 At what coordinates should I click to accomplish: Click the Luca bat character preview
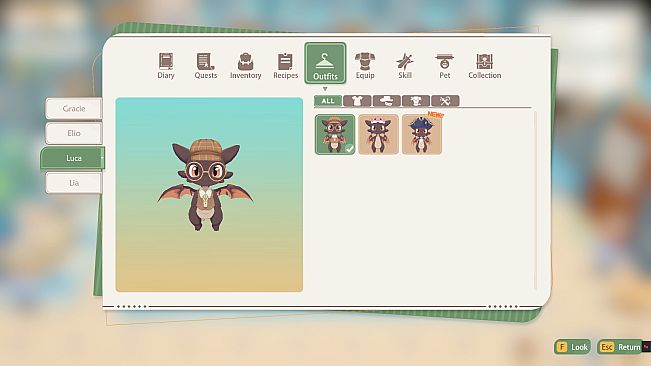(206, 185)
